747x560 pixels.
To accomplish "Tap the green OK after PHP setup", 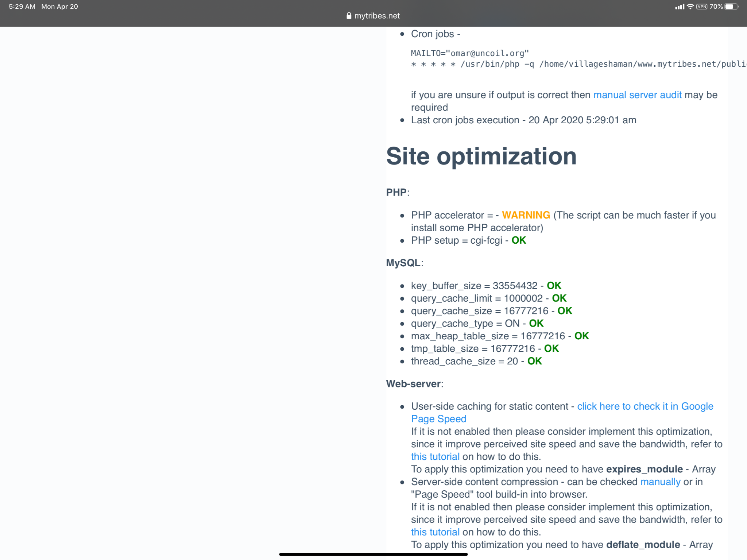I will click(x=519, y=240).
